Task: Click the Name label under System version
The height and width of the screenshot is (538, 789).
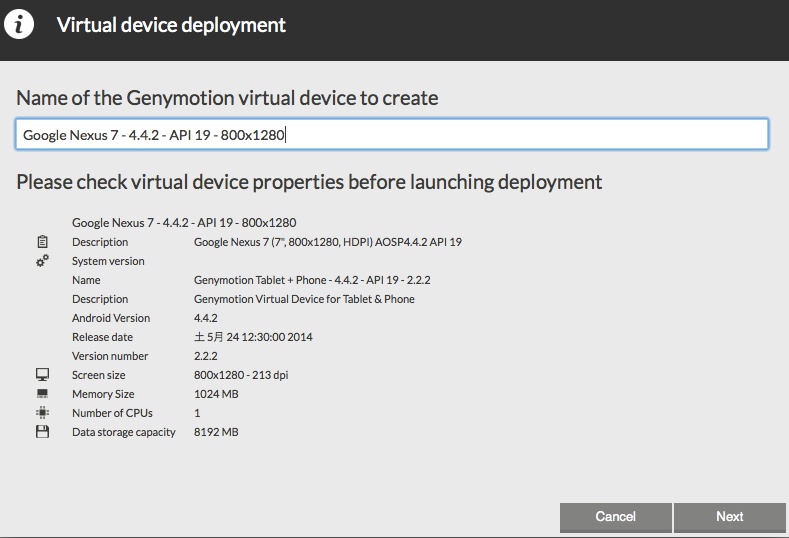Action: click(x=86, y=280)
